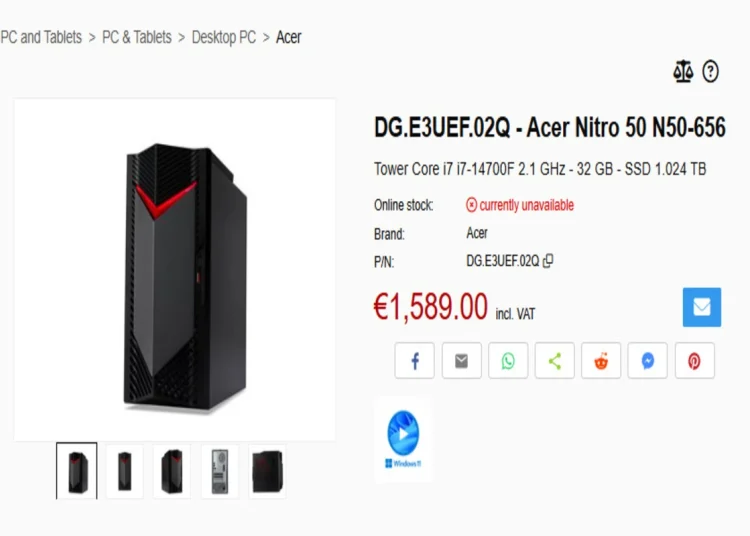Viewport: 750px width, 536px height.
Task: Click the blue envelope notify button
Action: pos(702,307)
